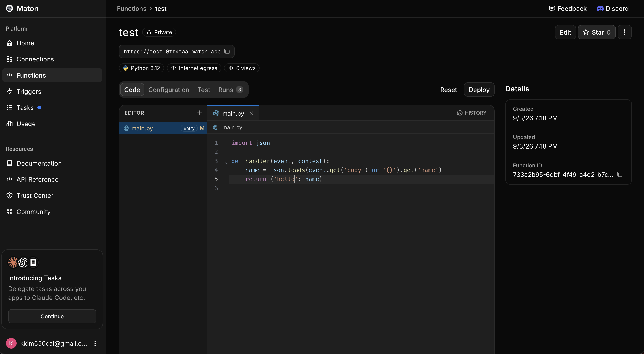Open Home from the sidebar
Viewport: 644px width, 354px height.
tap(52, 43)
